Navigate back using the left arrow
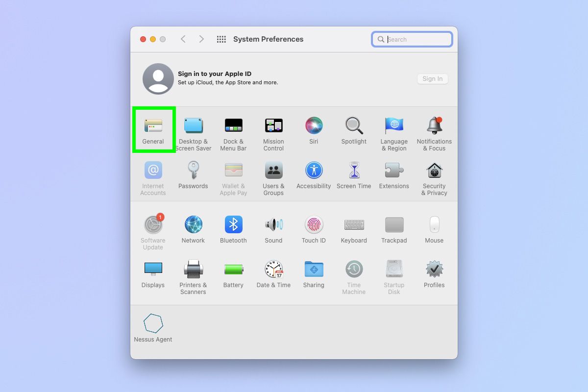 [183, 39]
